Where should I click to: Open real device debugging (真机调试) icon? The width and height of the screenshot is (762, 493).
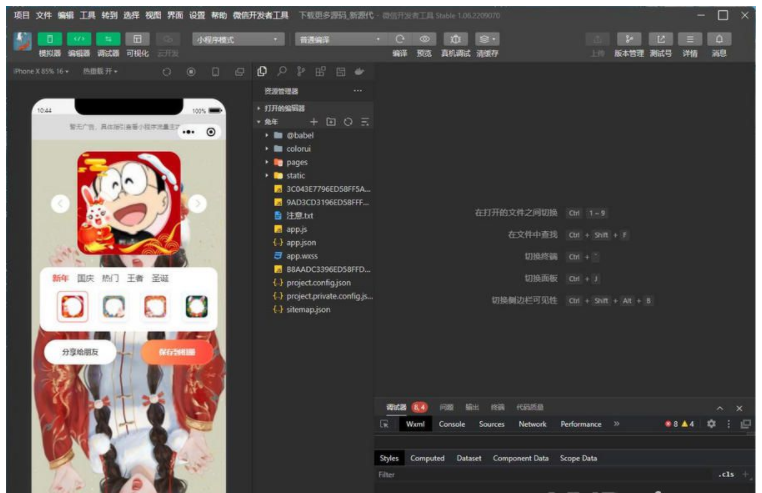point(455,39)
